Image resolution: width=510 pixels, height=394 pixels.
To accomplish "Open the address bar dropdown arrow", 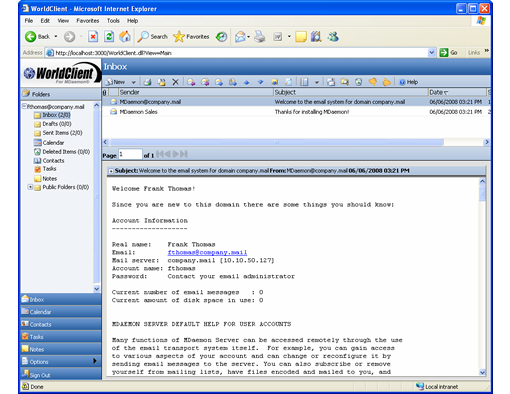I will [x=431, y=53].
